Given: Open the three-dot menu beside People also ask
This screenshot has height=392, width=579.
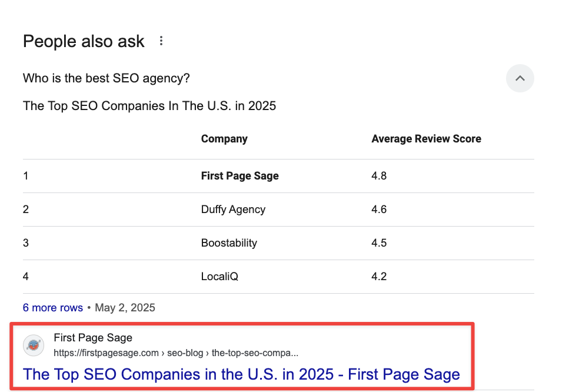Looking at the screenshot, I should 161,41.
